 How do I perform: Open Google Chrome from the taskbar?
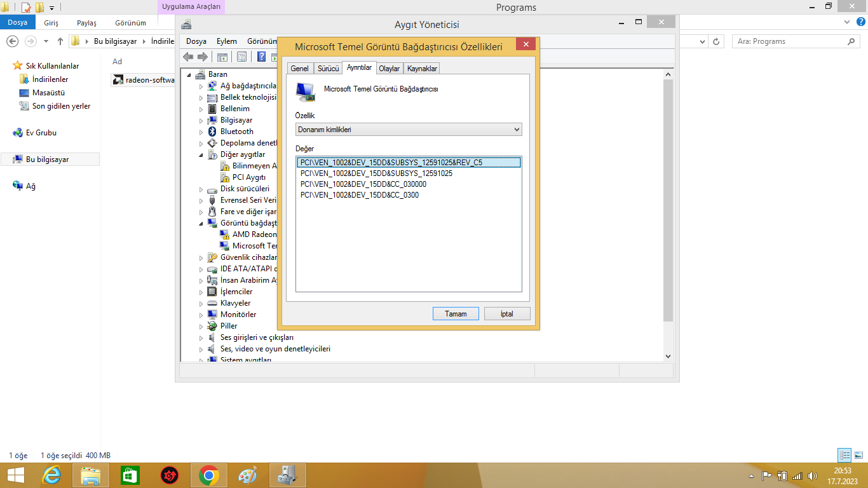(209, 475)
